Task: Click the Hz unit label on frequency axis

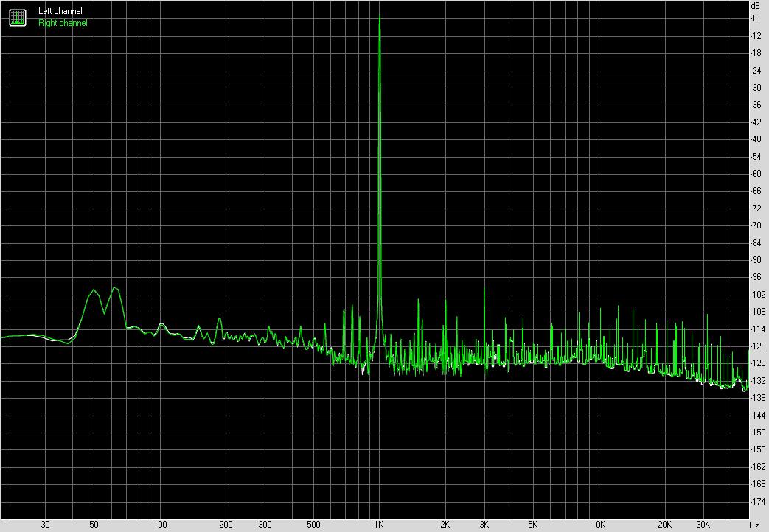Action: click(754, 525)
